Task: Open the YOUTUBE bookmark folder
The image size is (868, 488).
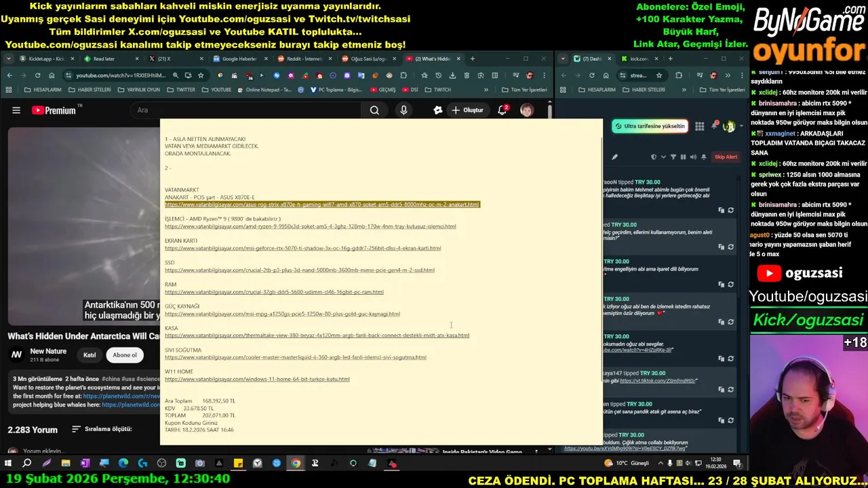Action: pyautogui.click(x=216, y=89)
